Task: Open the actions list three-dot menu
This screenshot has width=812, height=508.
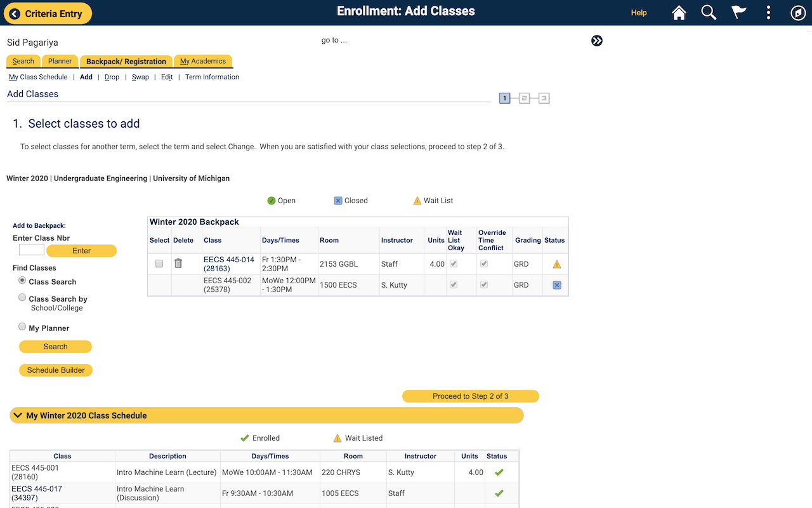Action: pos(768,13)
